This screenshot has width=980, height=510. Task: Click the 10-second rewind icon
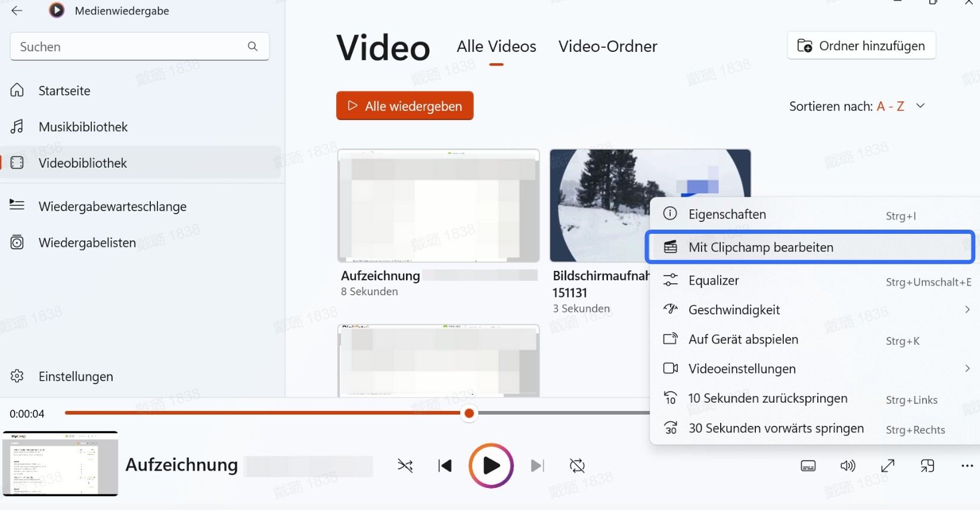pos(671,398)
